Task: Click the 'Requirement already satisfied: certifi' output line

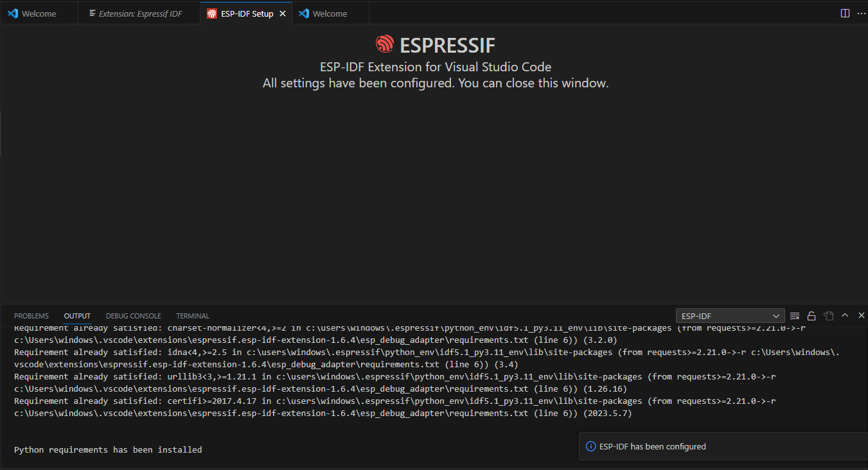Action: (x=394, y=401)
